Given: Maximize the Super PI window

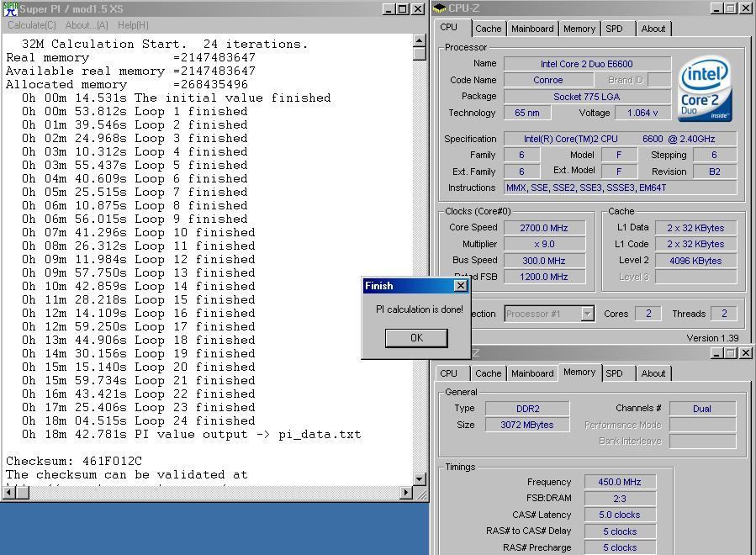Looking at the screenshot, I should pos(402,8).
